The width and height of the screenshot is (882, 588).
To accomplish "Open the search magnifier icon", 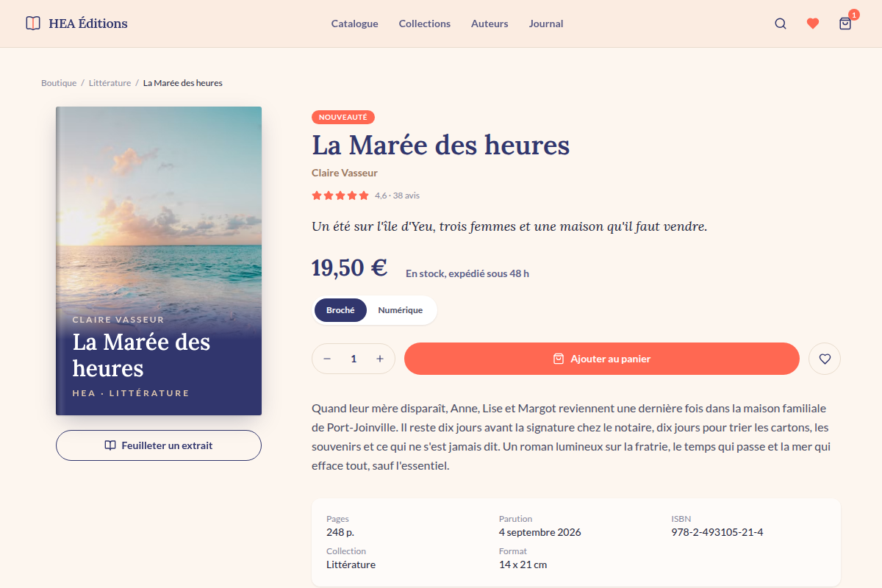I will click(781, 24).
